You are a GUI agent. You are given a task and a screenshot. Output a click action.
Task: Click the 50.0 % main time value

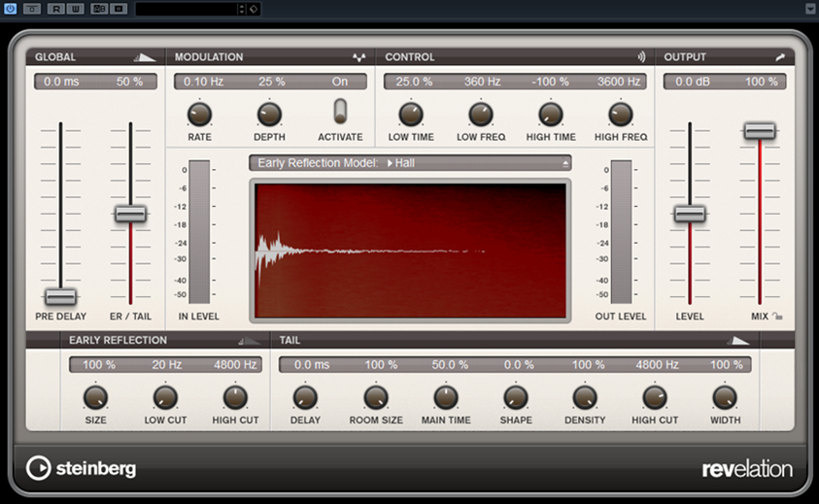click(x=450, y=364)
